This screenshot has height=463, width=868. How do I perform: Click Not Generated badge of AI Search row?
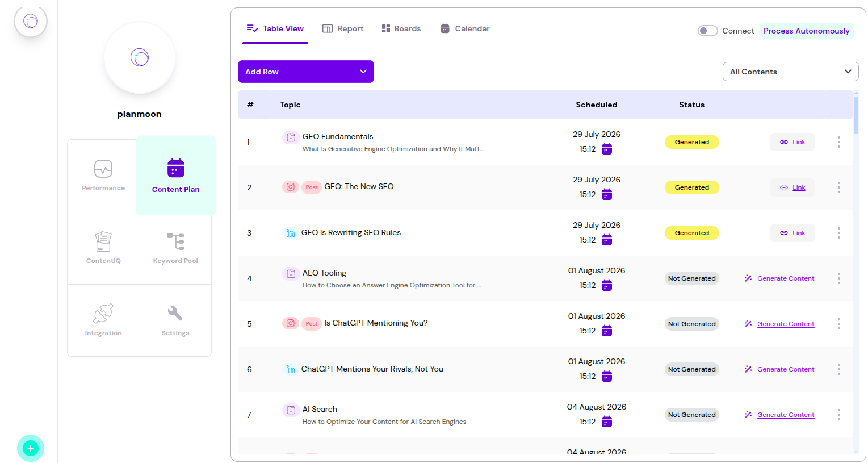pyautogui.click(x=692, y=415)
